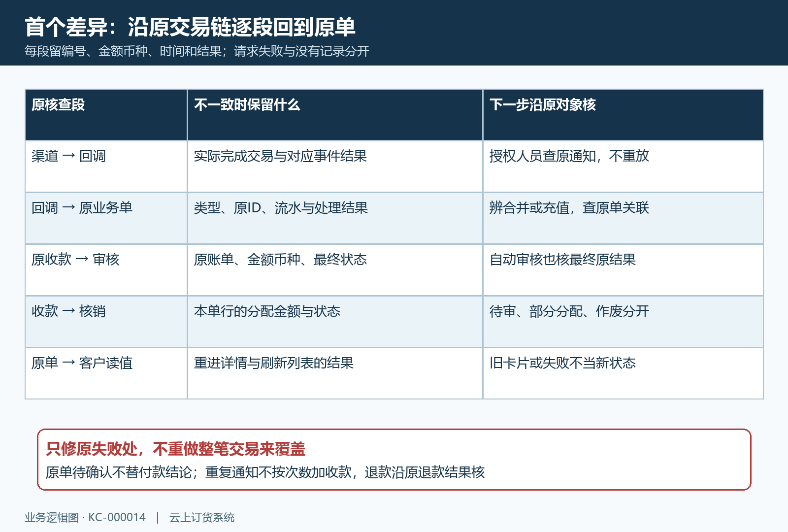The height and width of the screenshot is (532, 788).
Task: Click cell 实际完成交易与对应事件结果
Action: click(x=335, y=166)
